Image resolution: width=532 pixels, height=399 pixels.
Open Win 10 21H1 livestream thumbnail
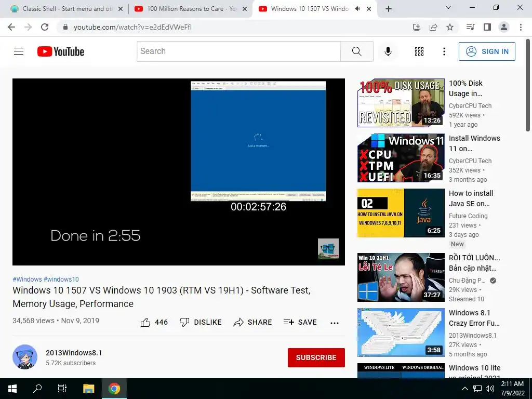click(x=401, y=277)
